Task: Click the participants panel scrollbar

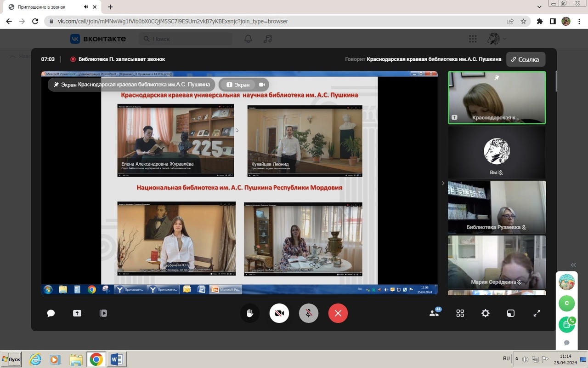Action: point(556,81)
